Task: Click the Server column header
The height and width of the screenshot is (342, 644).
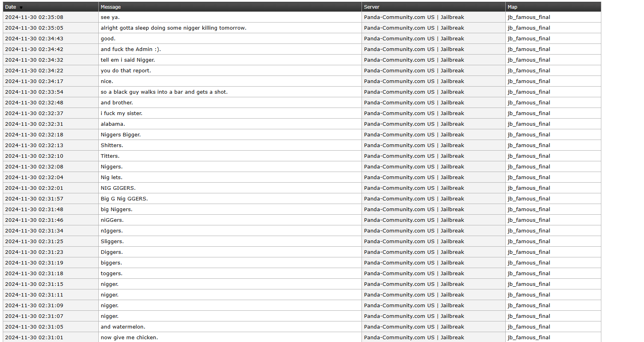Action: coord(371,7)
